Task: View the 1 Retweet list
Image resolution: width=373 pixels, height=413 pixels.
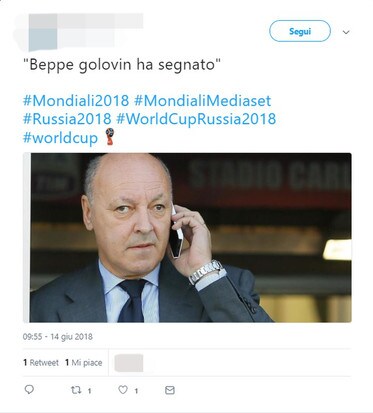Action: (x=41, y=363)
